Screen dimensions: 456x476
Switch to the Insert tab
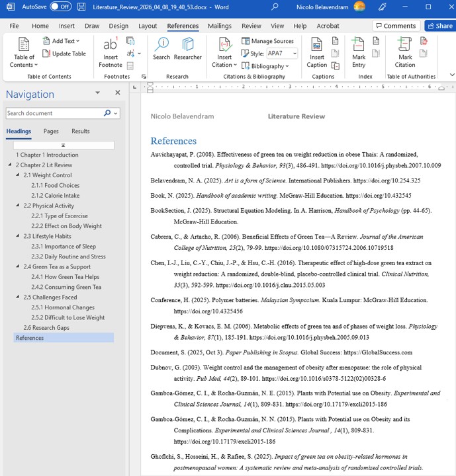pos(67,26)
